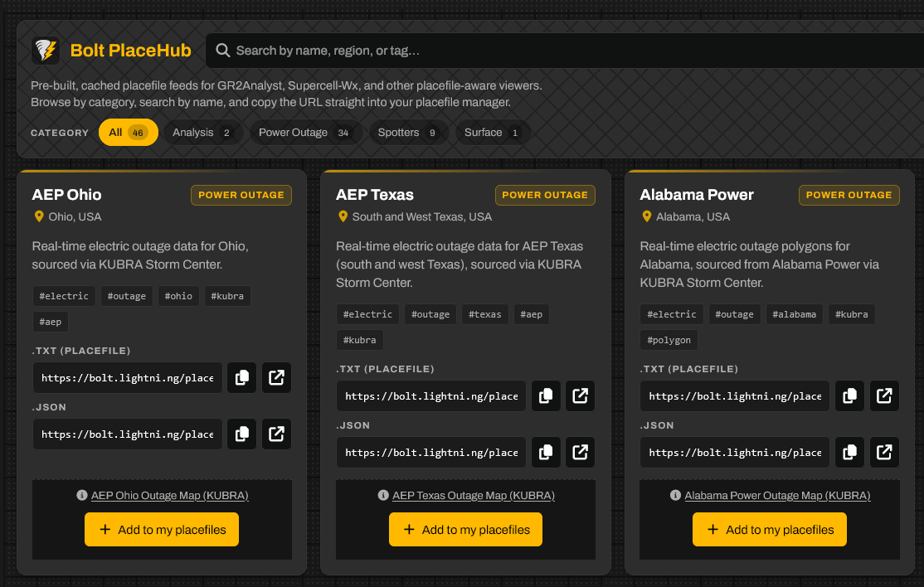Open the AEP Ohio Outage Map (KUBRA) link
The height and width of the screenshot is (587, 924).
coord(170,496)
